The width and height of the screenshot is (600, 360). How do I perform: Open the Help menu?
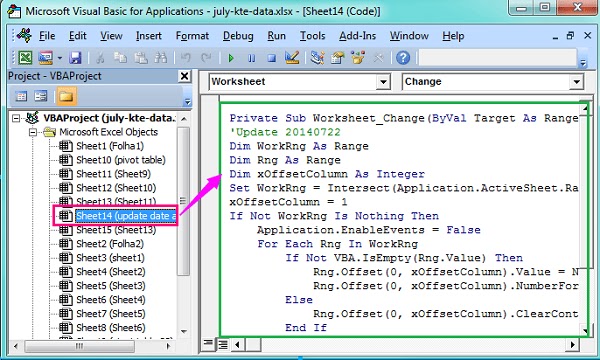pyautogui.click(x=453, y=36)
